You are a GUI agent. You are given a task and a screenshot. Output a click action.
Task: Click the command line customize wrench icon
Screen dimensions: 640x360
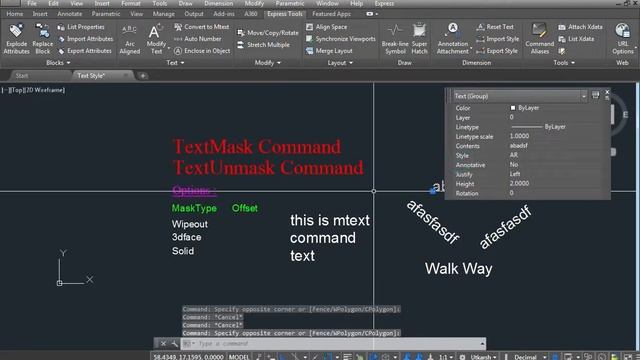coord(174,344)
